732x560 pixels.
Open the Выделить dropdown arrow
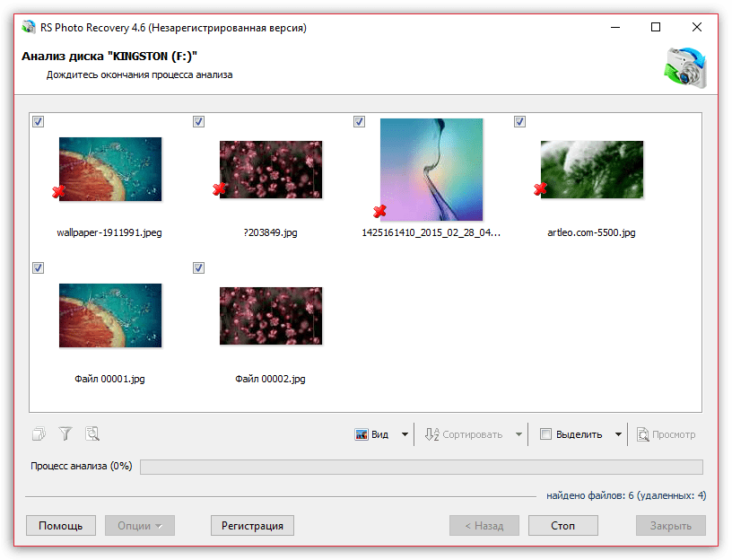tap(618, 434)
